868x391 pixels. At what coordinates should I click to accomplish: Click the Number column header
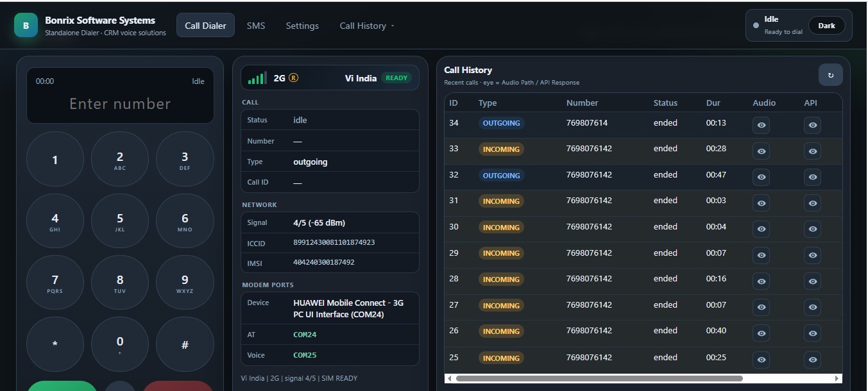[x=582, y=103]
